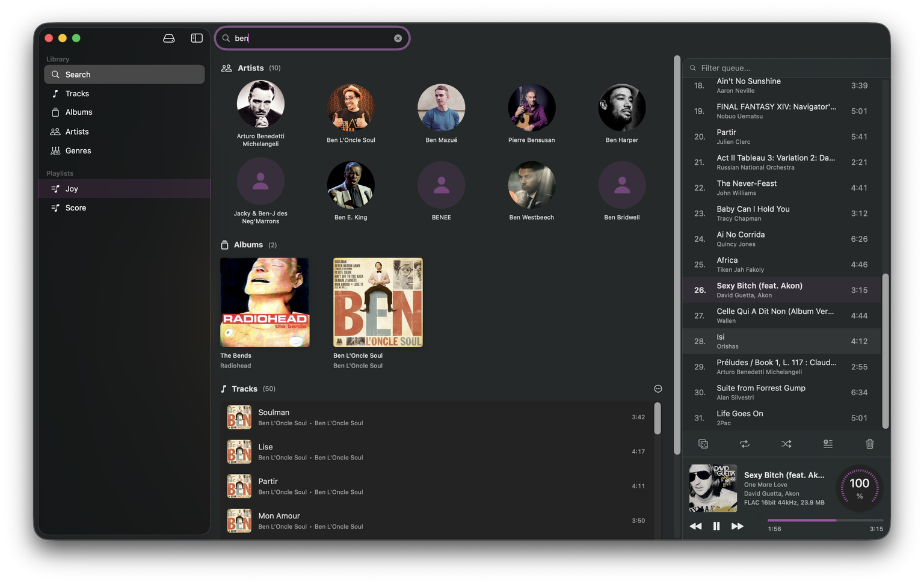Open The Bends album by Radiohead
The width and height of the screenshot is (924, 584).
(265, 303)
